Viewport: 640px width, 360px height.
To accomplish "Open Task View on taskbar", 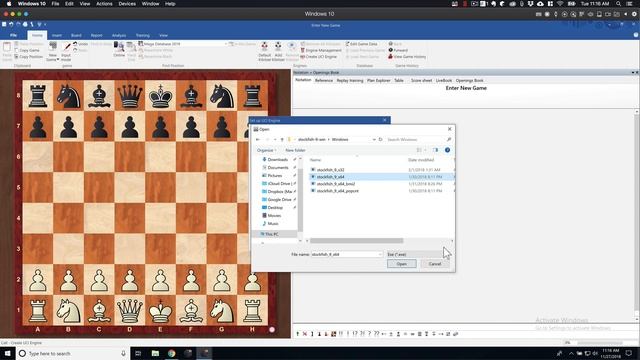I will [138, 353].
